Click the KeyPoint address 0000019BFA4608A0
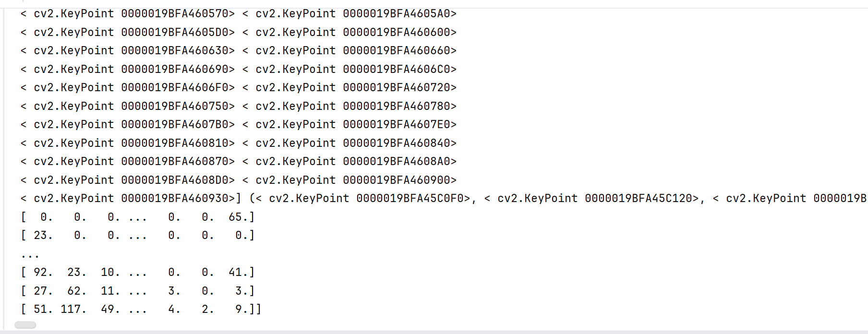 tap(397, 162)
